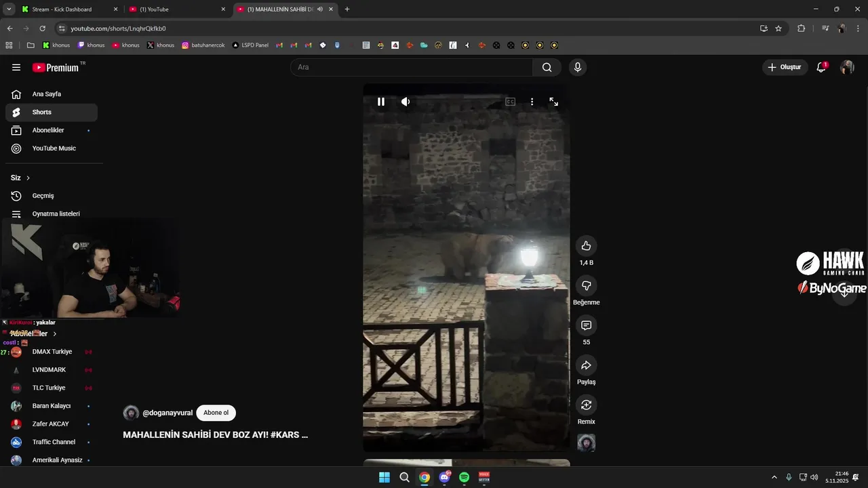Toggle closed captions on the Short
The height and width of the screenshot is (488, 868).
[510, 102]
